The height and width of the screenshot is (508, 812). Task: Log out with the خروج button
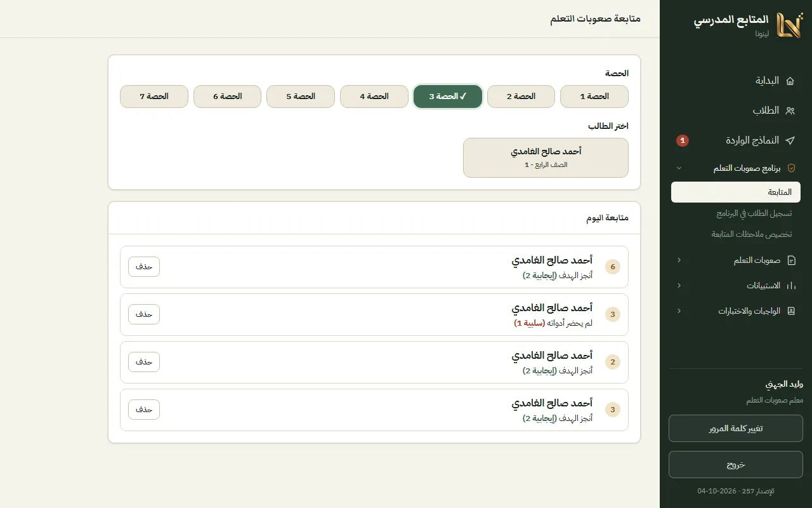[x=736, y=465]
